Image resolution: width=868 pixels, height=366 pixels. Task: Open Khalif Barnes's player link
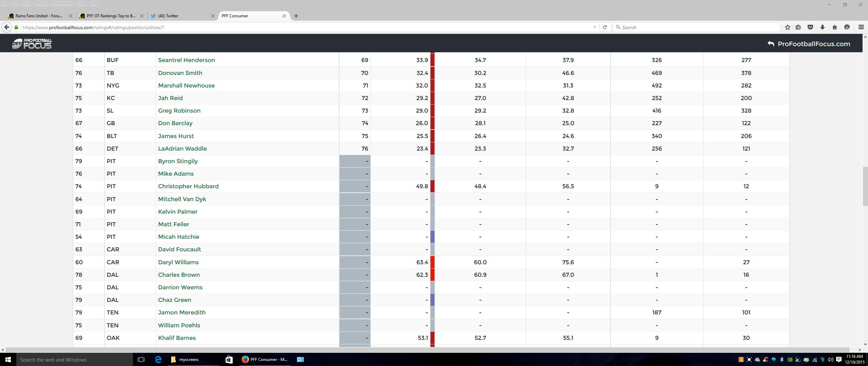tap(177, 338)
